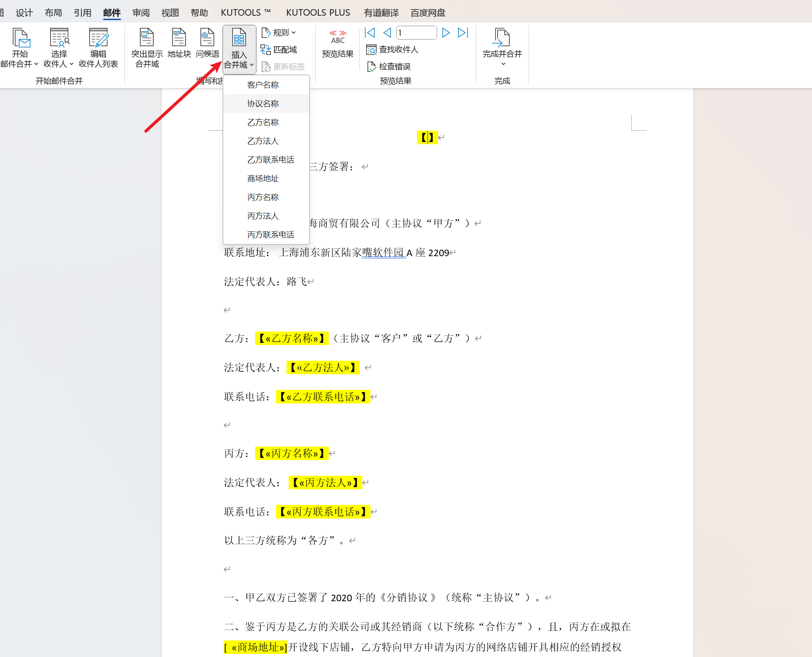Choose 客户名称 from merge field list
Screen dimensions: 812x657
click(x=266, y=85)
